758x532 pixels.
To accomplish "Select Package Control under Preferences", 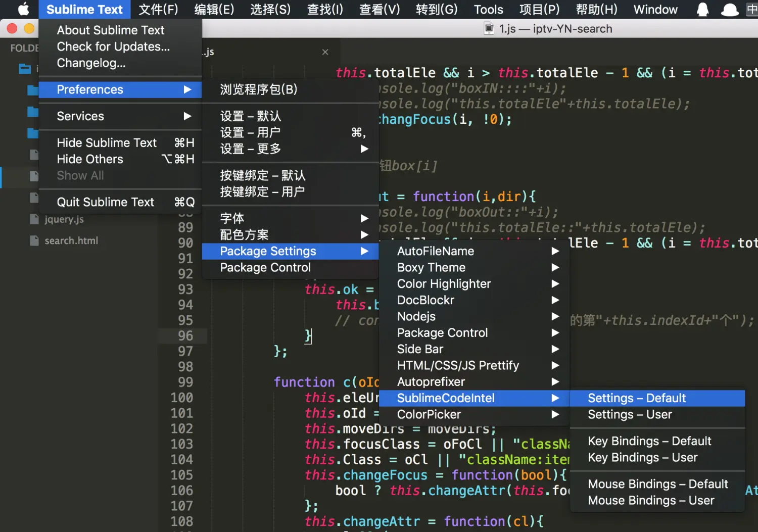I will tap(290, 268).
